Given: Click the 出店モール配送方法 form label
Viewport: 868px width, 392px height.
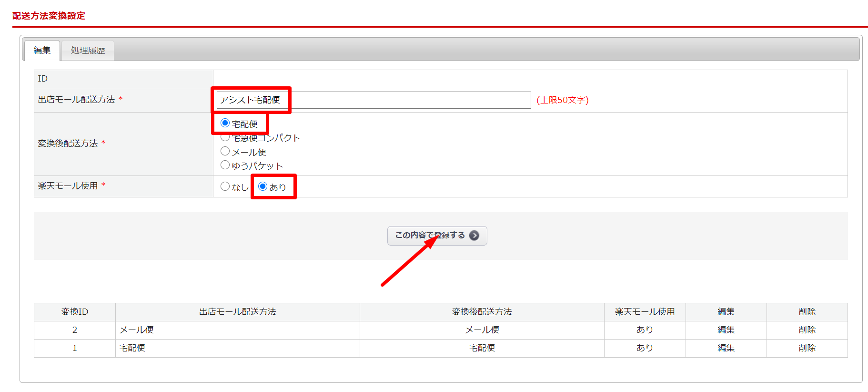Looking at the screenshot, I should tap(77, 100).
